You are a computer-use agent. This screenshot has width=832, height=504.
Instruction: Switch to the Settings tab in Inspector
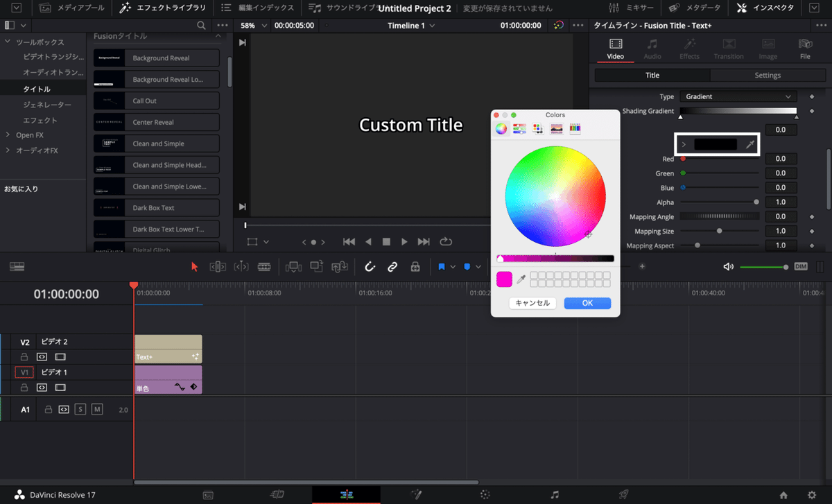(x=768, y=76)
